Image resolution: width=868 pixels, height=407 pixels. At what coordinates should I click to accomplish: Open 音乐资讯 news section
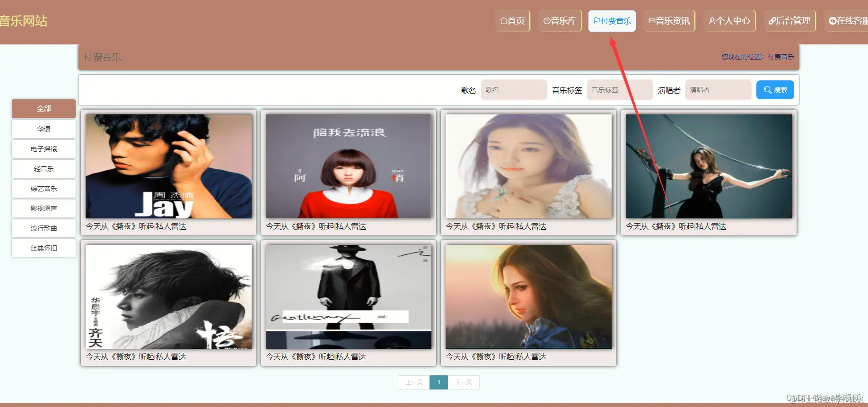[x=669, y=21]
